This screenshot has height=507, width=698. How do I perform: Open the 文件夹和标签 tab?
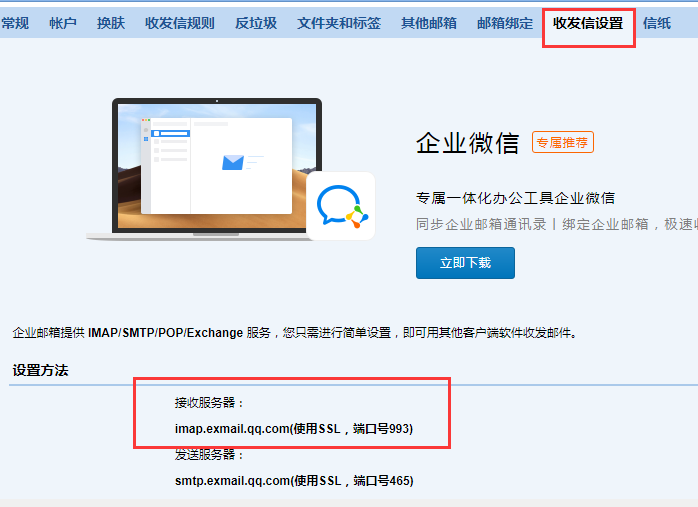(339, 23)
